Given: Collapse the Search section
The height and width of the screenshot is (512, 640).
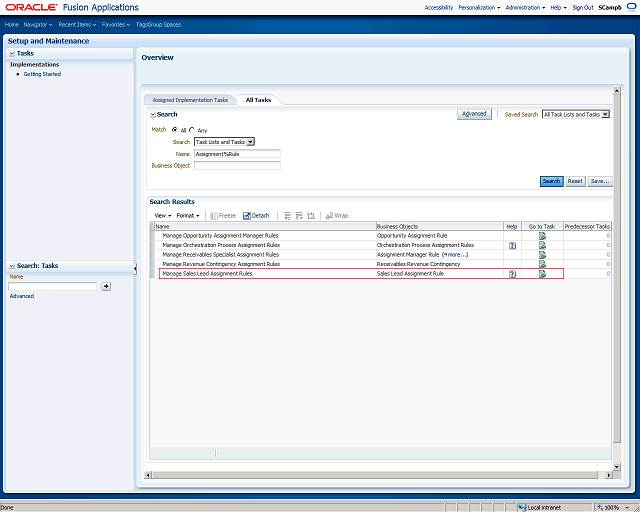Looking at the screenshot, I should [x=153, y=115].
